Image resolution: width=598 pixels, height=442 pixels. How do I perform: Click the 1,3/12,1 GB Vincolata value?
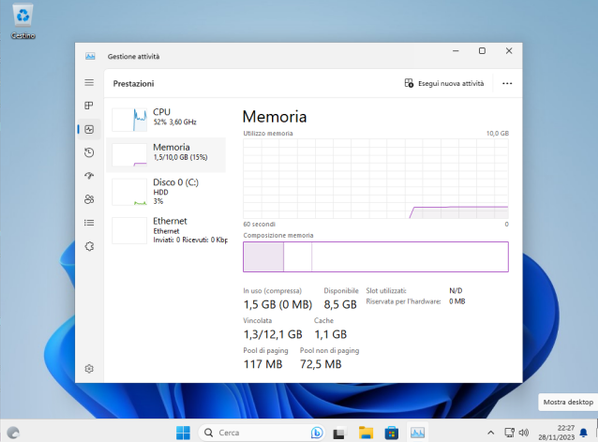tap(273, 334)
